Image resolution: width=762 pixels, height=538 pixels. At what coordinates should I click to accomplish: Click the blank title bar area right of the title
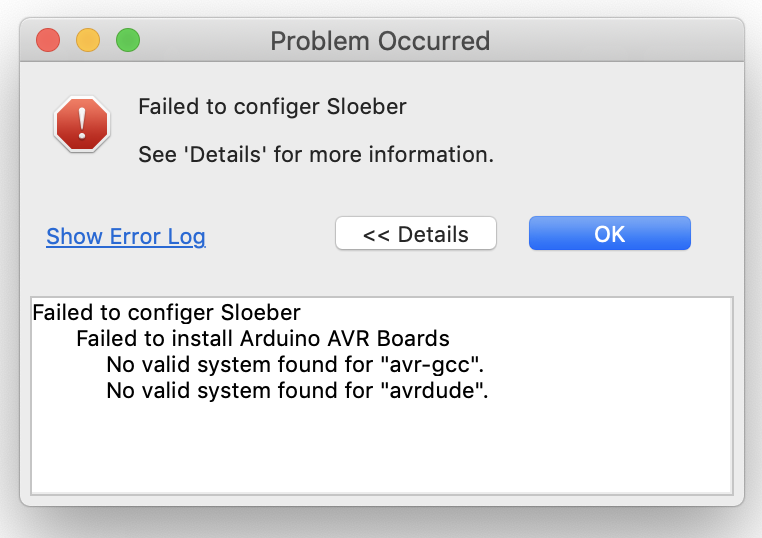(x=615, y=40)
